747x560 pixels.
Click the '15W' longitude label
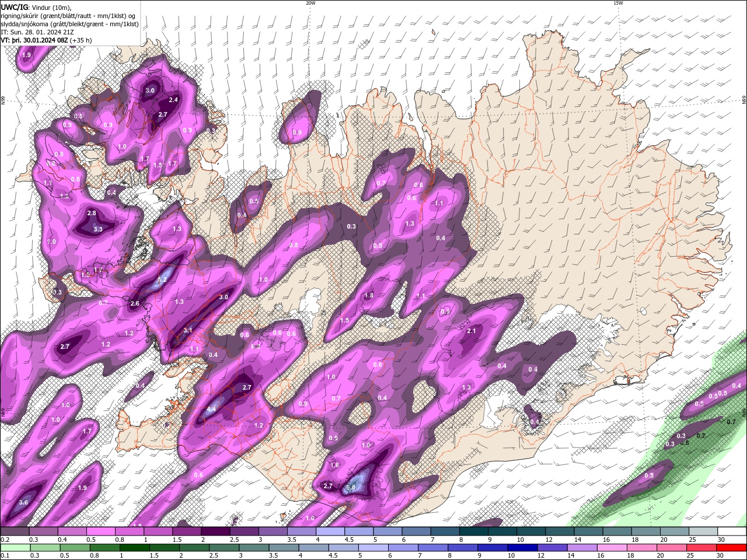618,3
